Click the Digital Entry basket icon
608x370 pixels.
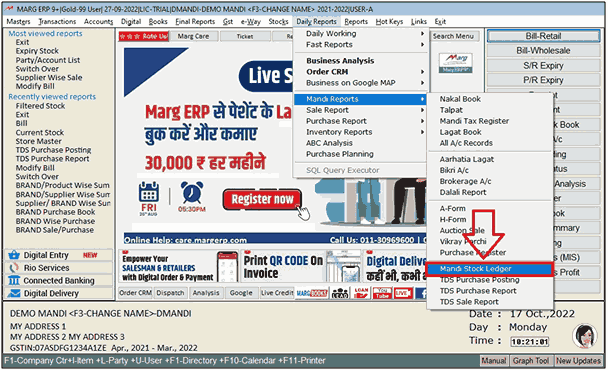click(14, 255)
